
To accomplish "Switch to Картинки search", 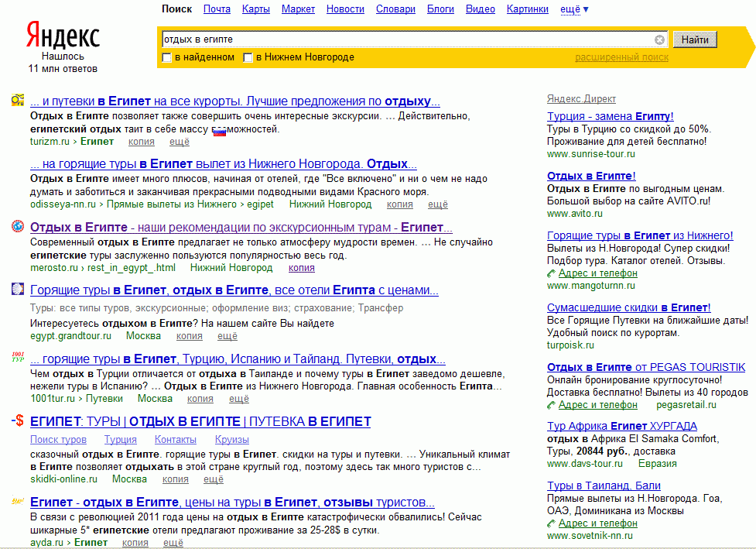I will point(528,9).
